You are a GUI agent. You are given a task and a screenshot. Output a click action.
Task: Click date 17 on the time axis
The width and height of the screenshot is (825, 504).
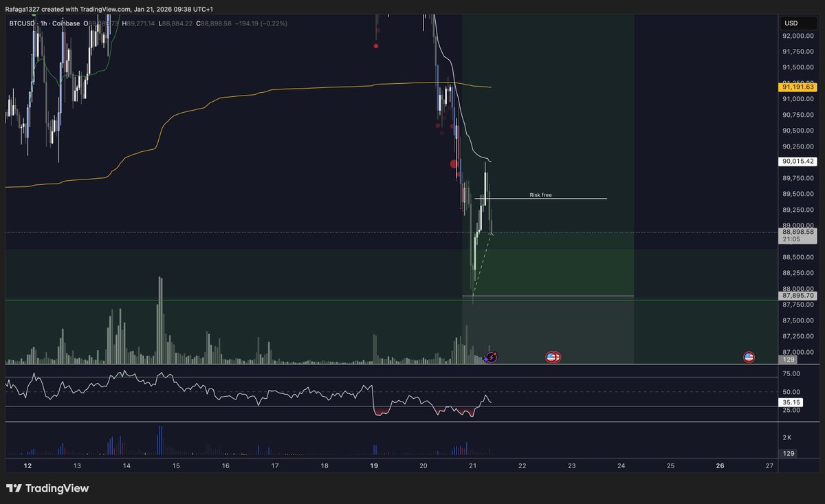(x=275, y=466)
